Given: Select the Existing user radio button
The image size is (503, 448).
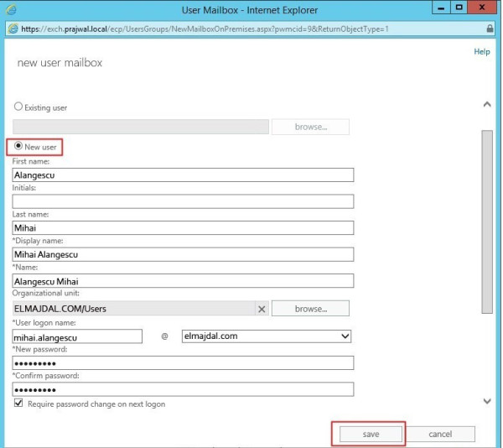Looking at the screenshot, I should coord(18,108).
